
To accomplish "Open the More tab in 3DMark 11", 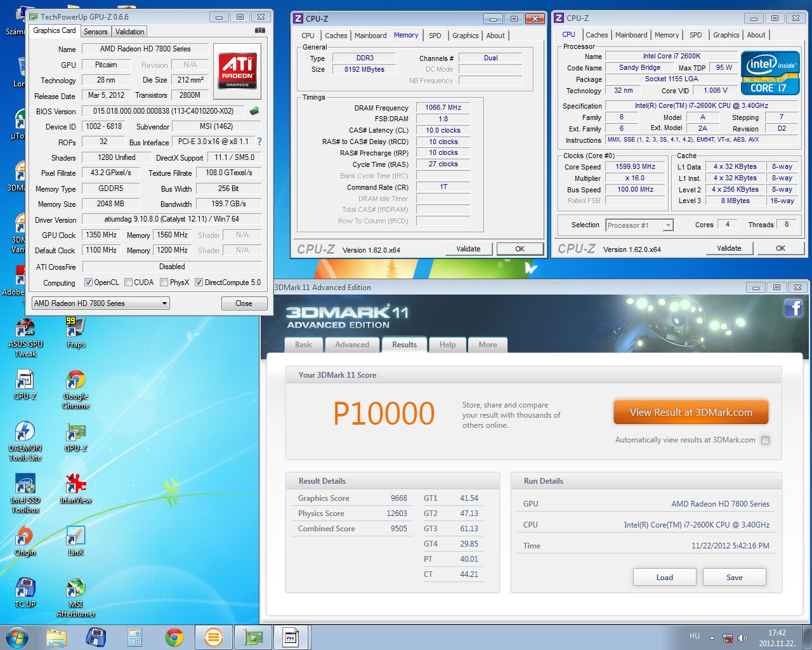I will [488, 345].
